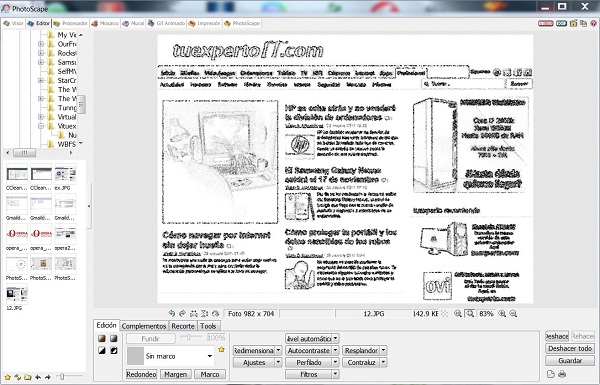Click the rotate left icon below the canvas
Viewport: 600px width, 385px height.
171,313
